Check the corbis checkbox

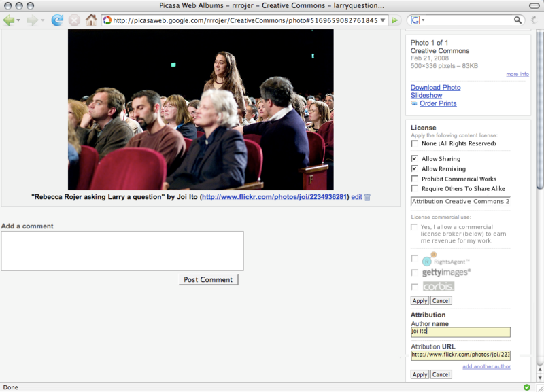pyautogui.click(x=414, y=287)
